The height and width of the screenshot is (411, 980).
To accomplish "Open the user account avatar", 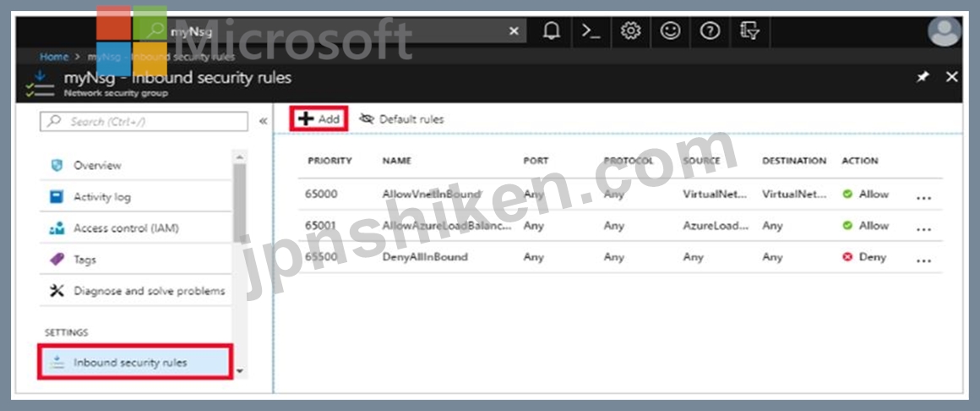I will (x=944, y=31).
